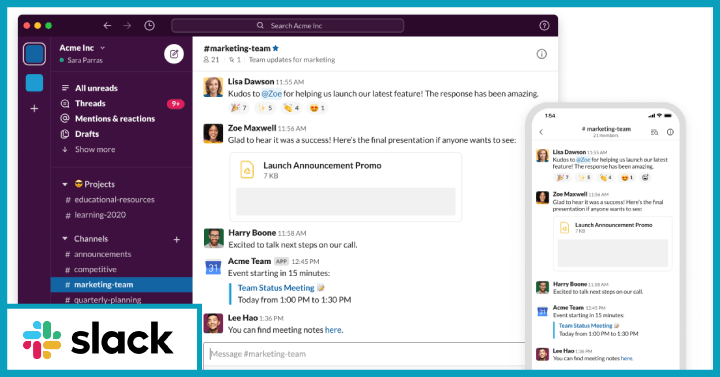Click Lee Hao's avatar in desktop chat
This screenshot has height=377, width=720.
pos(214,323)
